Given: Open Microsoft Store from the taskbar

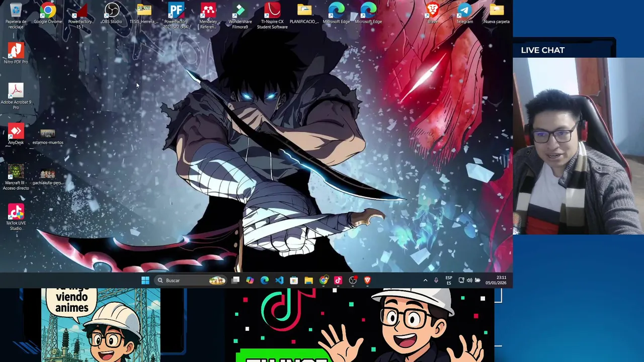Looking at the screenshot, I should (x=294, y=281).
